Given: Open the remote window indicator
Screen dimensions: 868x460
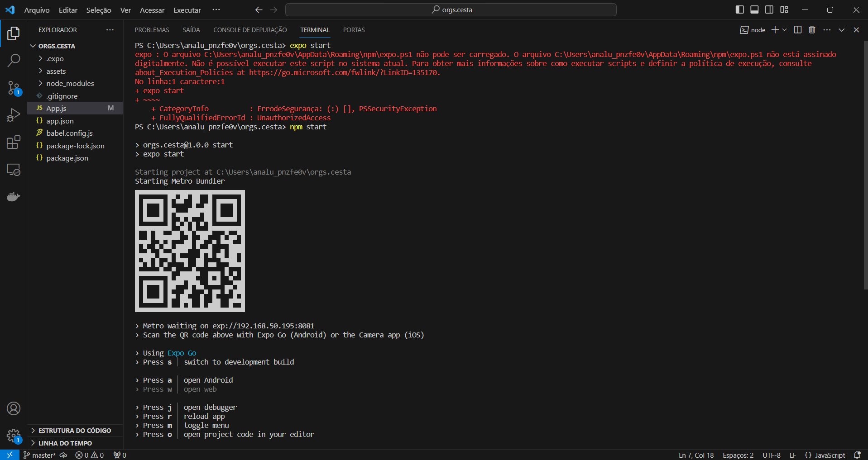Looking at the screenshot, I should click(x=10, y=455).
